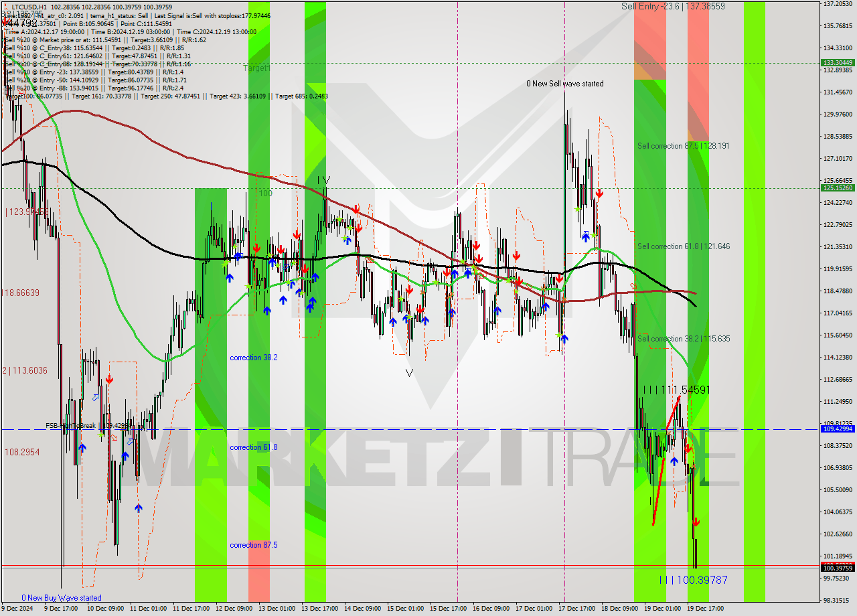857x616 pixels.
Task: Click the current price tag 100.39759
Action: coord(838,568)
